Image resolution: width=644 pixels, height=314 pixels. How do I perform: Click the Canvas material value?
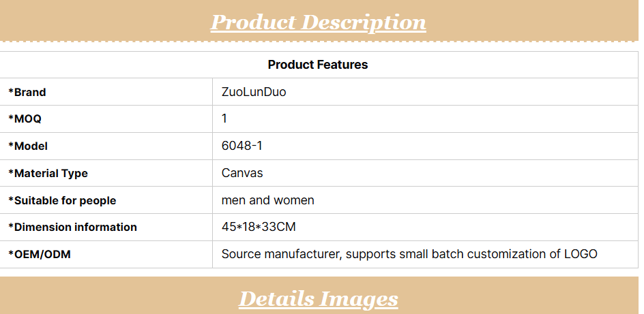click(x=242, y=173)
